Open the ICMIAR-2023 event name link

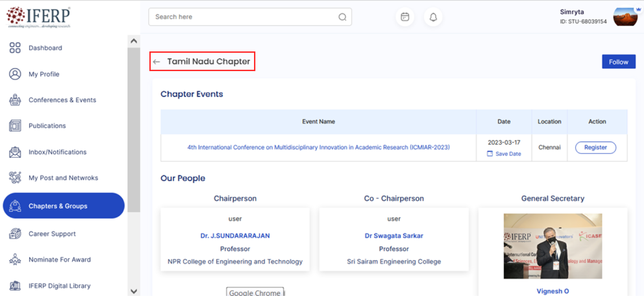[x=318, y=147]
